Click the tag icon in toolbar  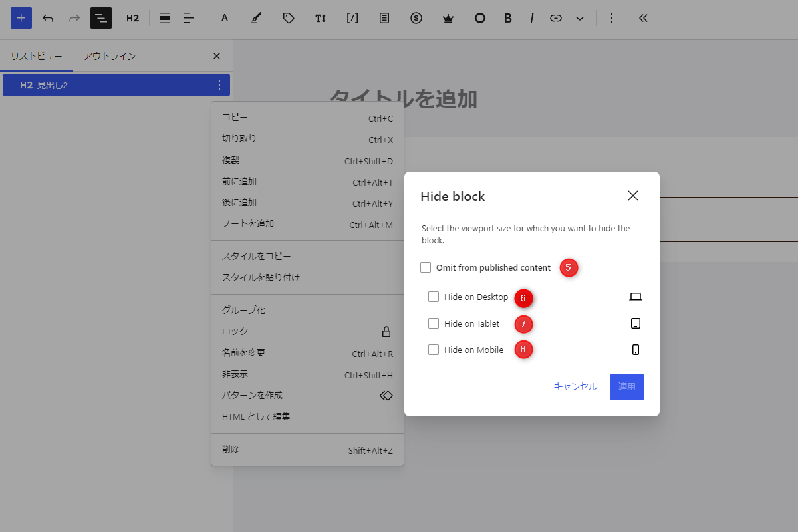coord(289,18)
